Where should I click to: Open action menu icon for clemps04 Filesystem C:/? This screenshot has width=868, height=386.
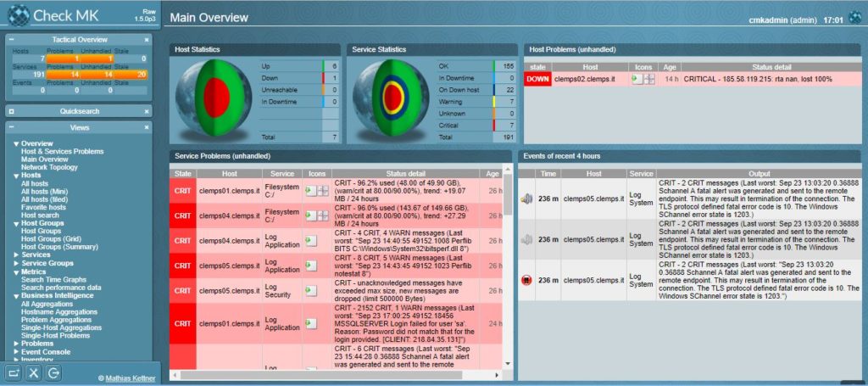click(x=310, y=215)
